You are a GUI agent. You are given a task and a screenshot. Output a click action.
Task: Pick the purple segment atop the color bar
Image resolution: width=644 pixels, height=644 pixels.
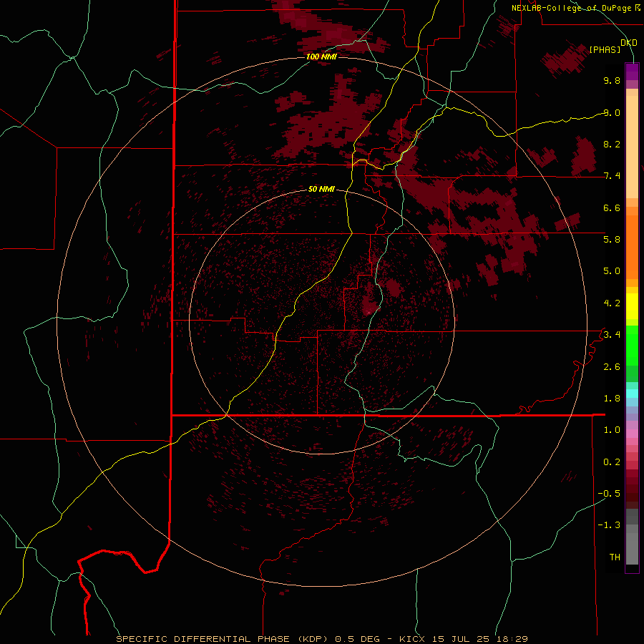point(632,72)
